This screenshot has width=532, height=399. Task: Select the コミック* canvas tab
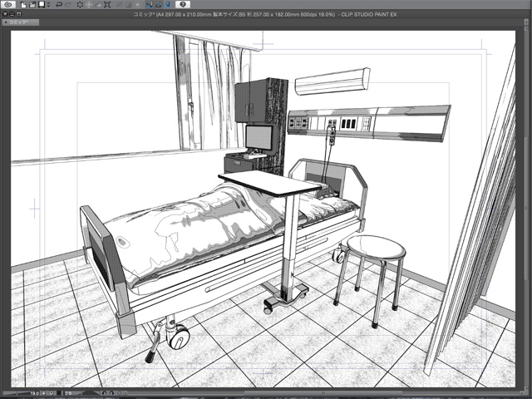[21, 22]
